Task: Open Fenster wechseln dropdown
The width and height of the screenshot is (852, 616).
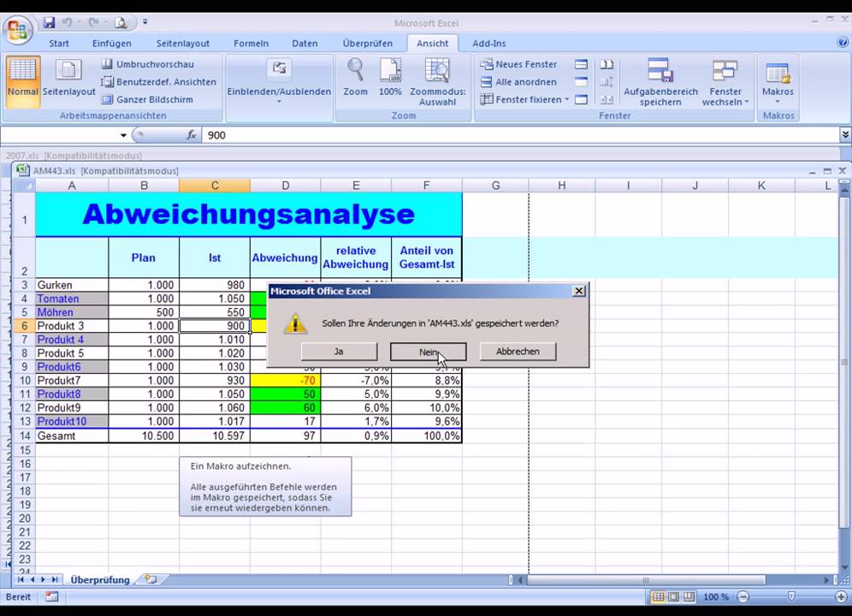Action: pyautogui.click(x=725, y=82)
